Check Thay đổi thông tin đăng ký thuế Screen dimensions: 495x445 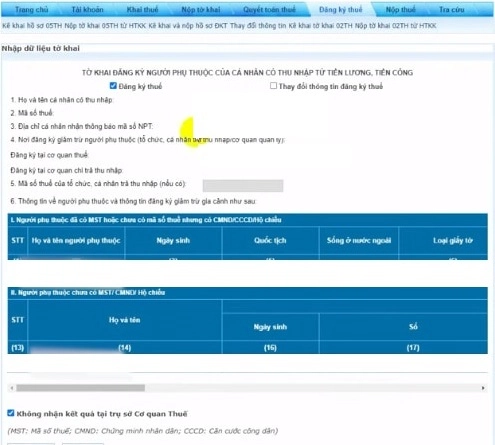coord(273,86)
